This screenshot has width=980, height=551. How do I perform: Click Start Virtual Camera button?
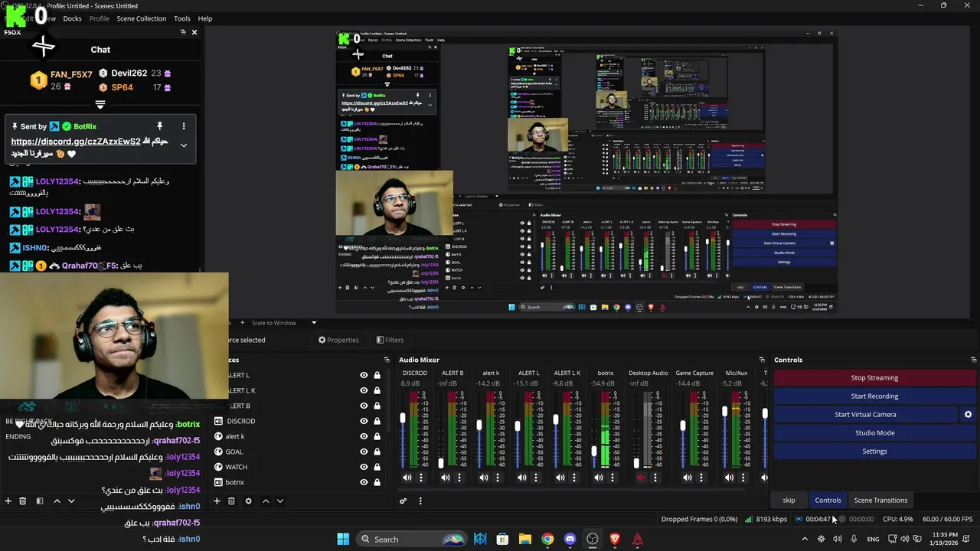[x=865, y=415]
